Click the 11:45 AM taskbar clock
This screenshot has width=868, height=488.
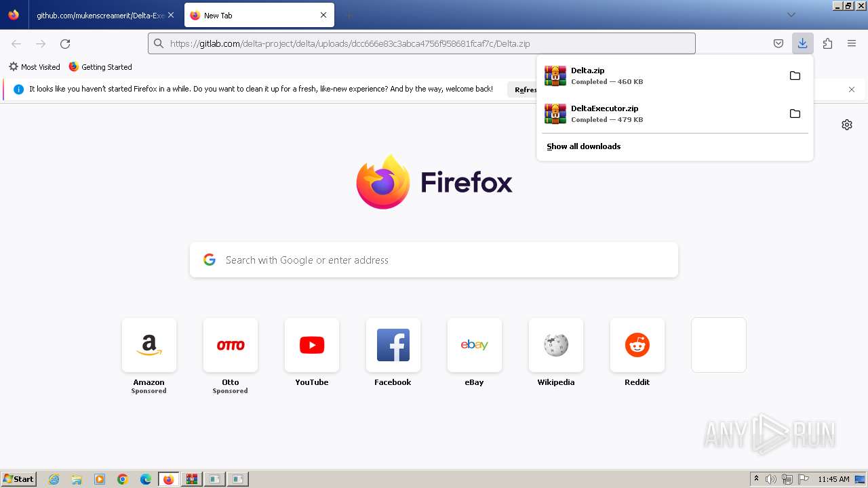tap(833, 479)
